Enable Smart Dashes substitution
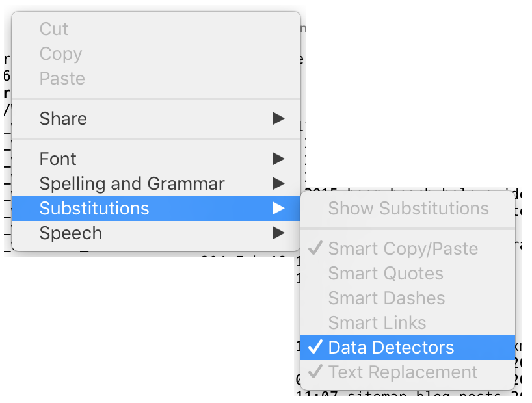532x403 pixels. (408, 298)
